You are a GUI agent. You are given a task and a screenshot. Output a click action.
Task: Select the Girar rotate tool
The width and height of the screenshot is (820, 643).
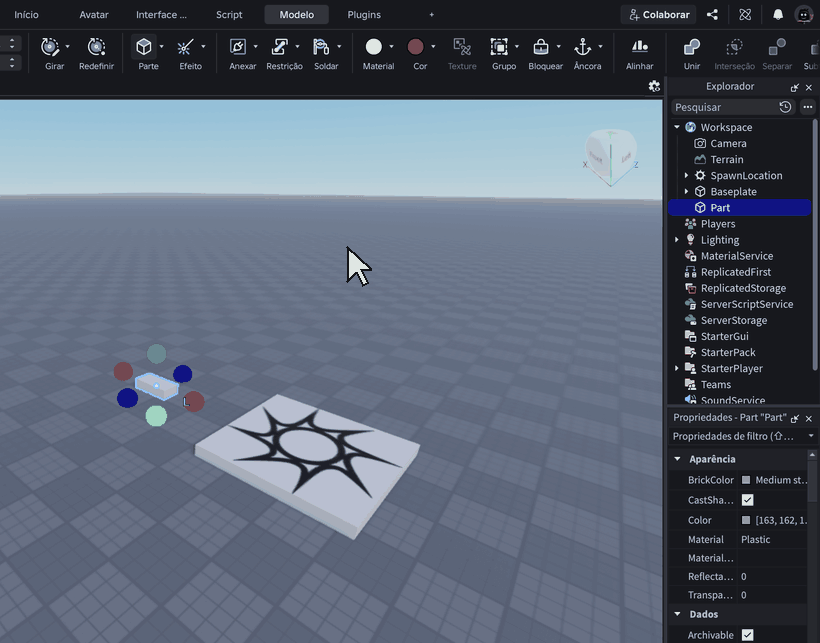point(50,48)
